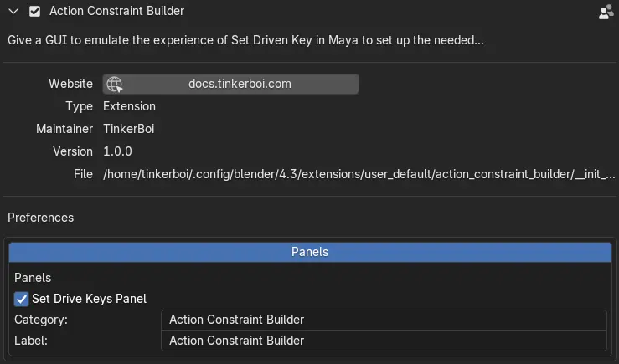Image resolution: width=619 pixels, height=364 pixels.
Task: Click the Website field label
Action: coord(70,84)
